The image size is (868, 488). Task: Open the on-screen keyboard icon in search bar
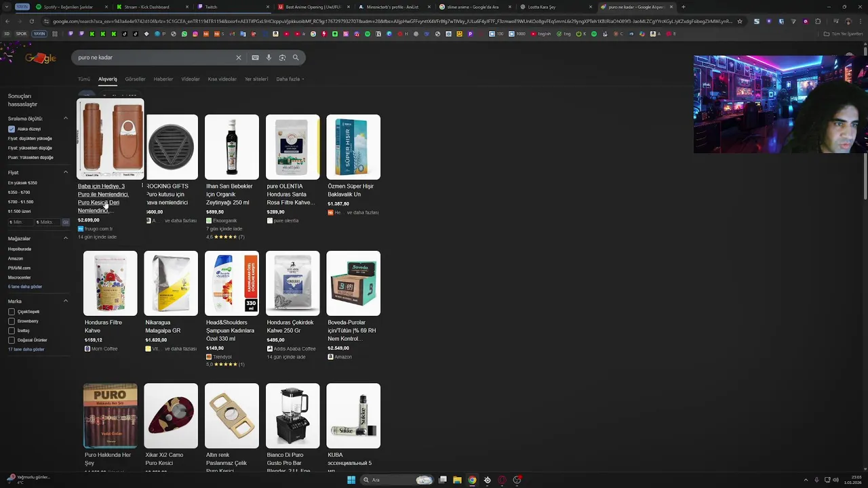coord(255,58)
